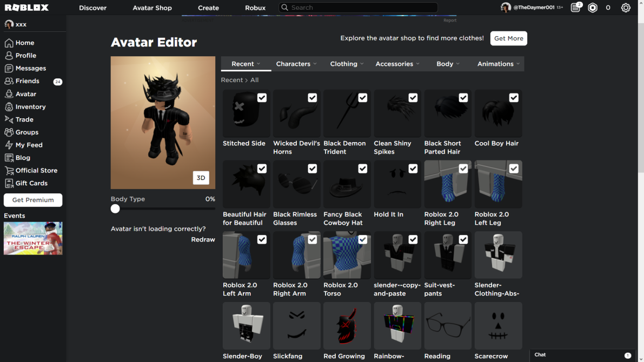Open the settings gear icon
This screenshot has width=644, height=362.
click(x=626, y=8)
